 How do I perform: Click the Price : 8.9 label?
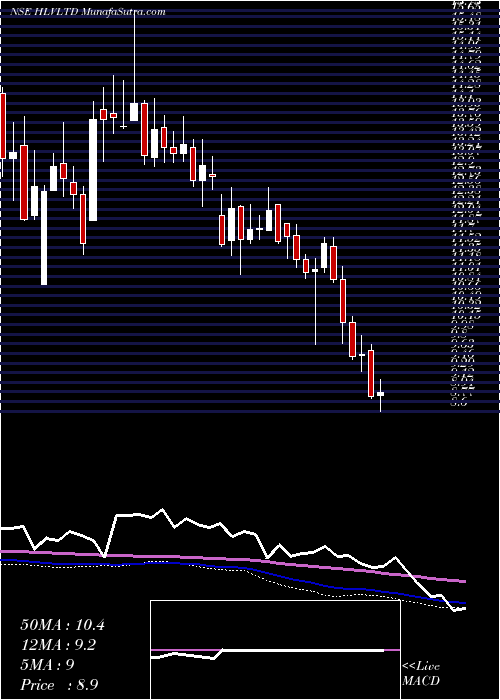click(x=59, y=685)
